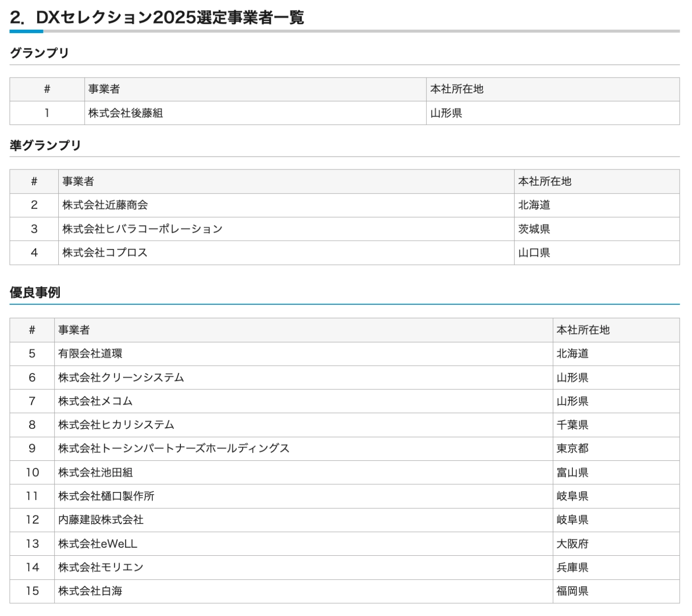The image size is (692, 616).
Task: Click 北海道 in the 株式会社近藤商会 row
Action: 597,205
